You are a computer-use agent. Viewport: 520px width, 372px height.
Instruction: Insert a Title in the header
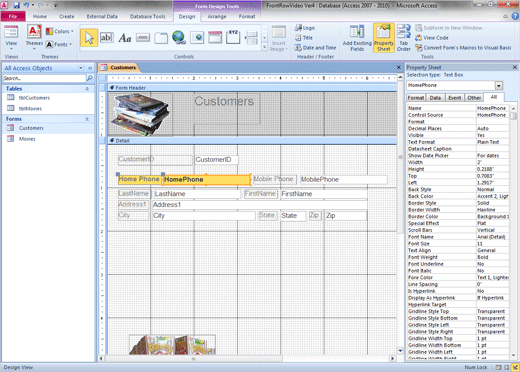(304, 38)
